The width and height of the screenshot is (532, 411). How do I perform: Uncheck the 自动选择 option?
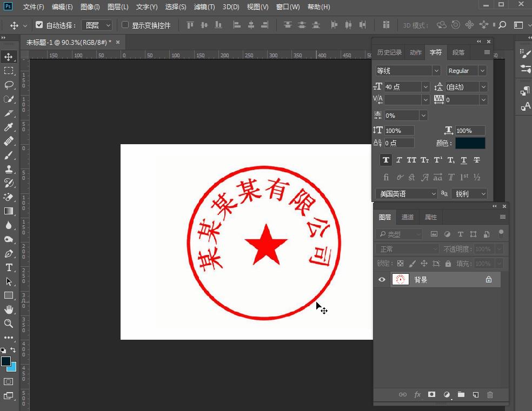pos(39,24)
